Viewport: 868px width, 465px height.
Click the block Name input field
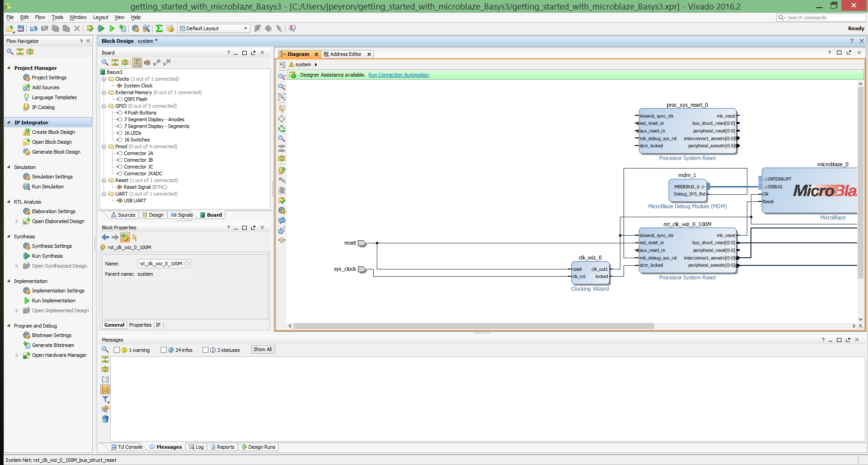(x=164, y=264)
